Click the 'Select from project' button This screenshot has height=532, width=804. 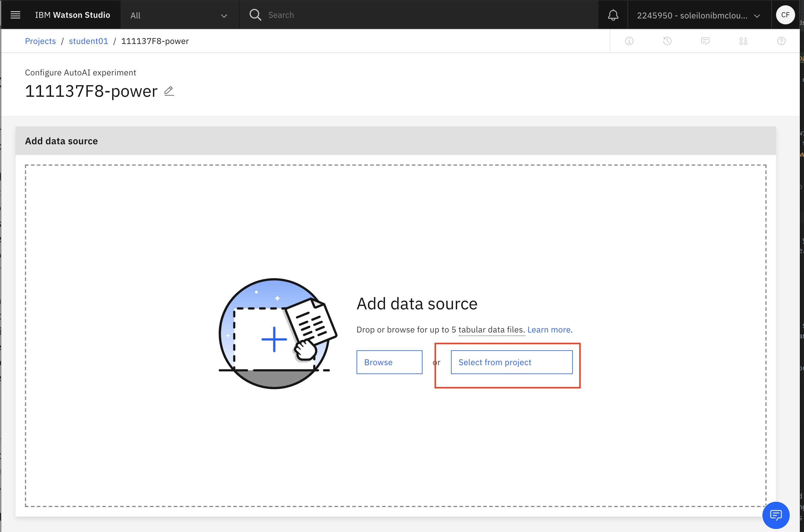[512, 362]
